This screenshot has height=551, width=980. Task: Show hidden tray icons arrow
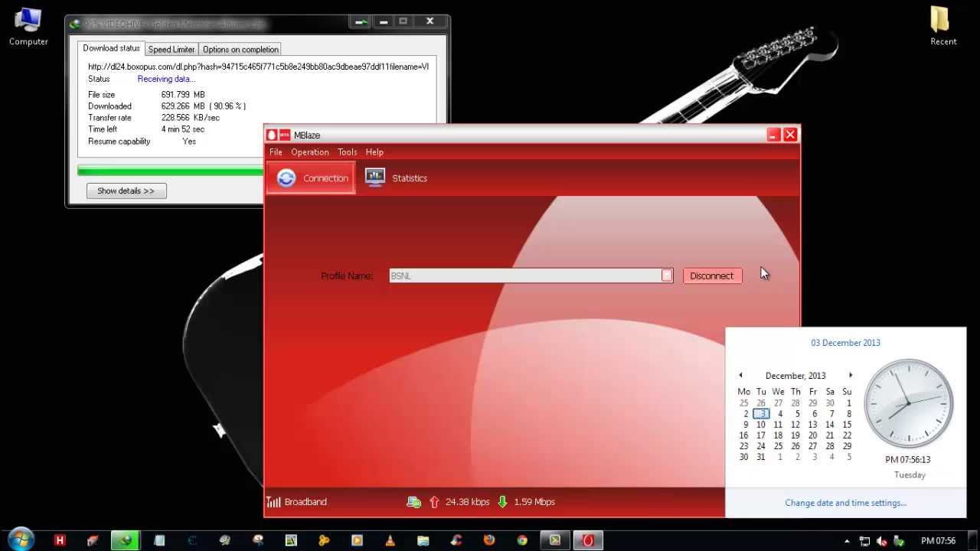tap(847, 541)
